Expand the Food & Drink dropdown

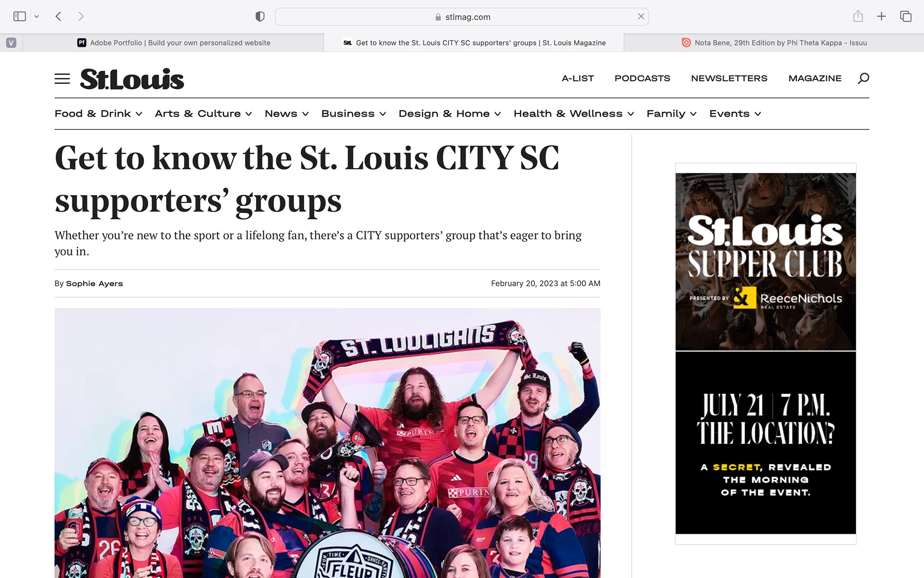(x=98, y=114)
